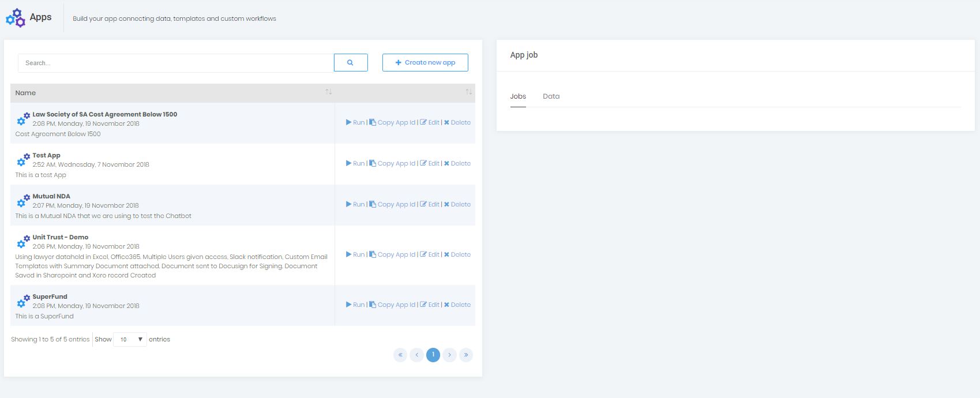Focus the Search input field
Viewport: 980px width, 398px height.
pos(176,63)
